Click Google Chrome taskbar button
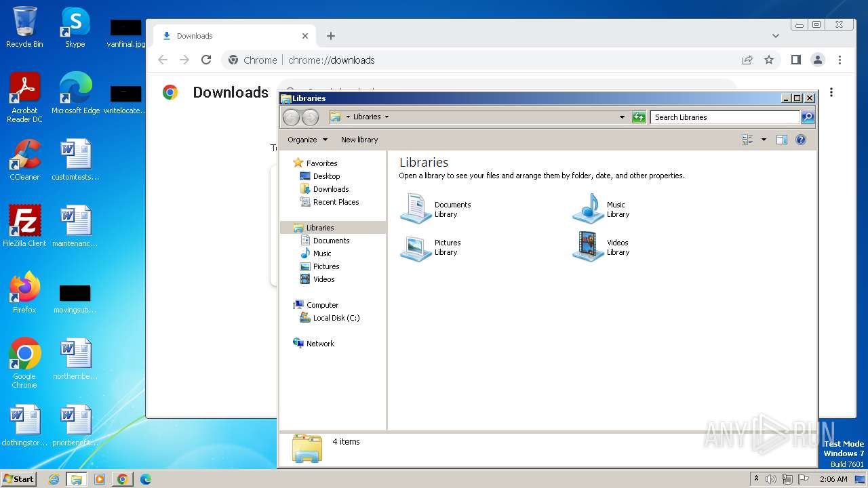 click(x=123, y=479)
